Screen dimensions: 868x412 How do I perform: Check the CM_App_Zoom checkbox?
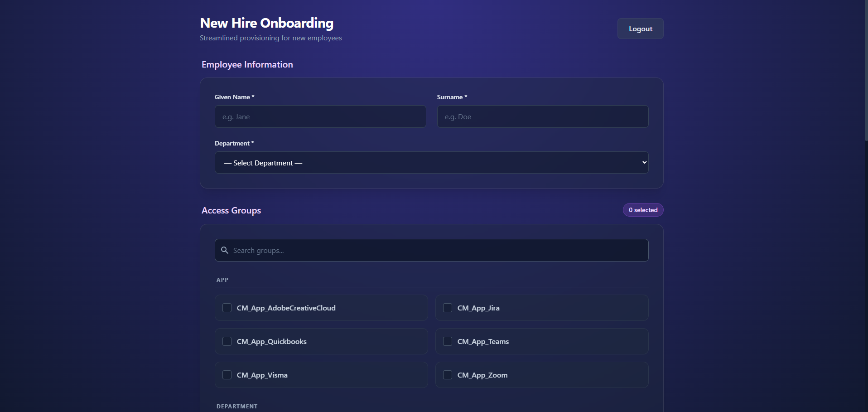coord(448,375)
